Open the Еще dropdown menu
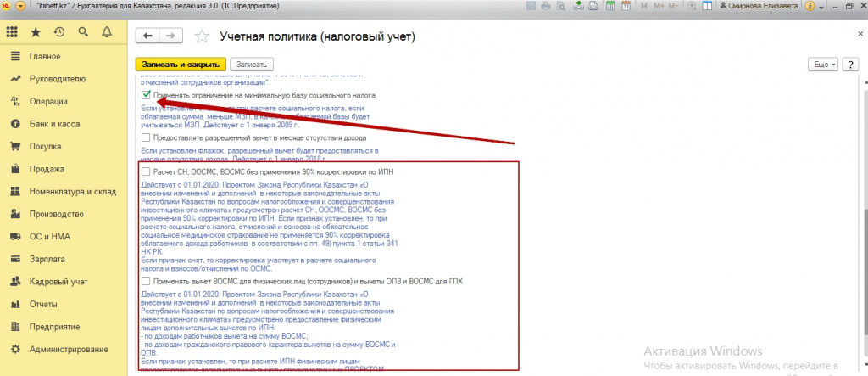The image size is (868, 376). coord(824,65)
